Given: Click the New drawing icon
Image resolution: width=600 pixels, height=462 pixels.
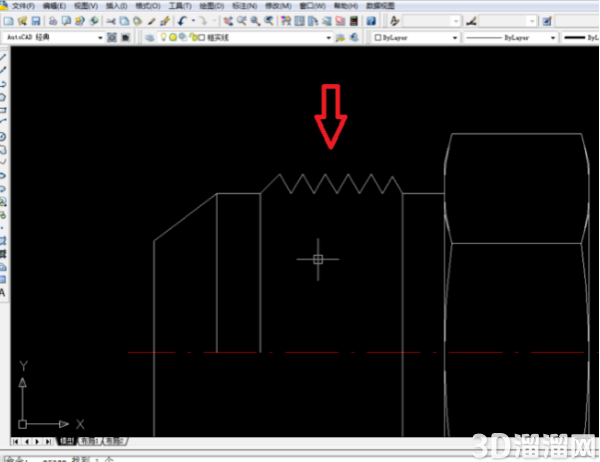Looking at the screenshot, I should pyautogui.click(x=8, y=21).
